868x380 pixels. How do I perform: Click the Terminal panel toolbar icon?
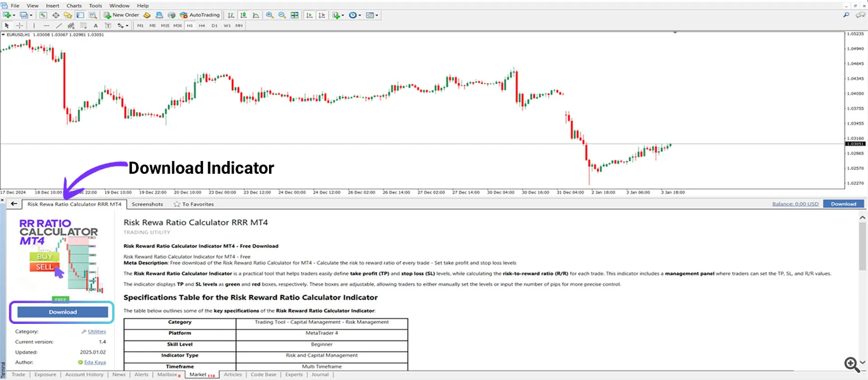[x=80, y=14]
